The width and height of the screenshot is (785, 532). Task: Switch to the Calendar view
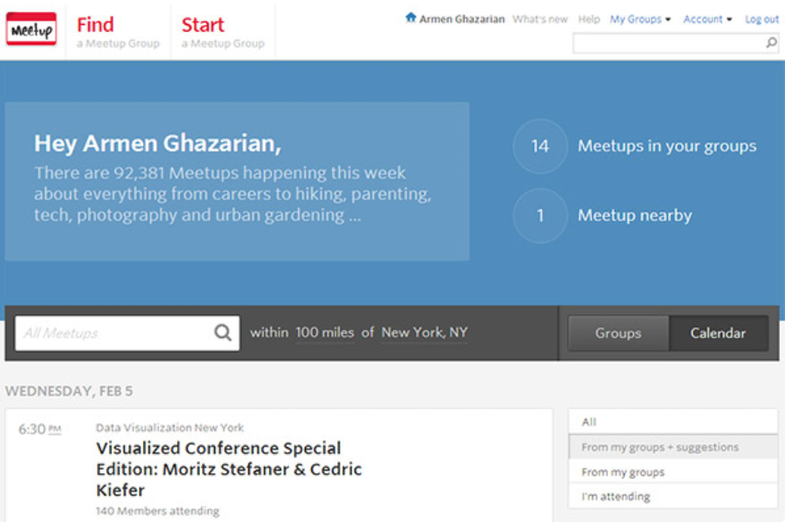719,333
